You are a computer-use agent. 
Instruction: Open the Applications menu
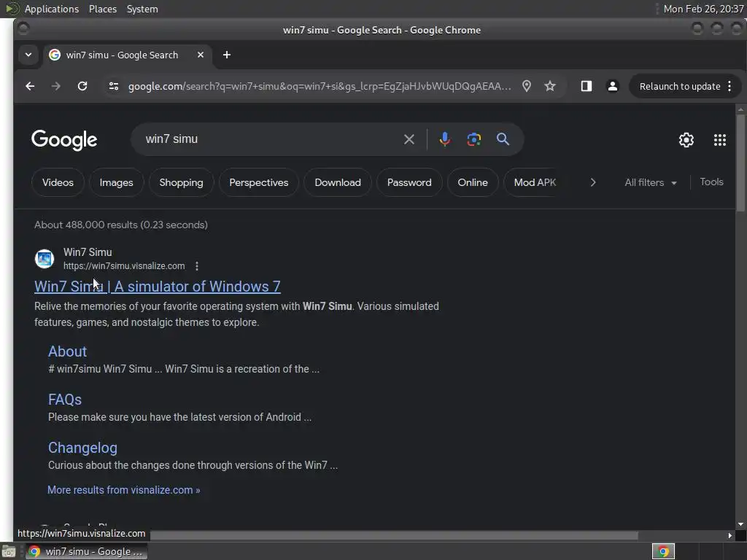point(52,9)
